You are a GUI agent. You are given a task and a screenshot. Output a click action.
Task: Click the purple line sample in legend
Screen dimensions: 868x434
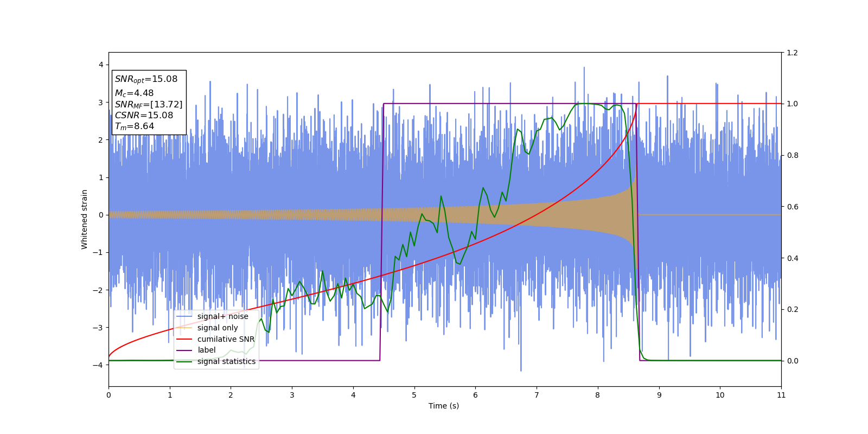(184, 350)
